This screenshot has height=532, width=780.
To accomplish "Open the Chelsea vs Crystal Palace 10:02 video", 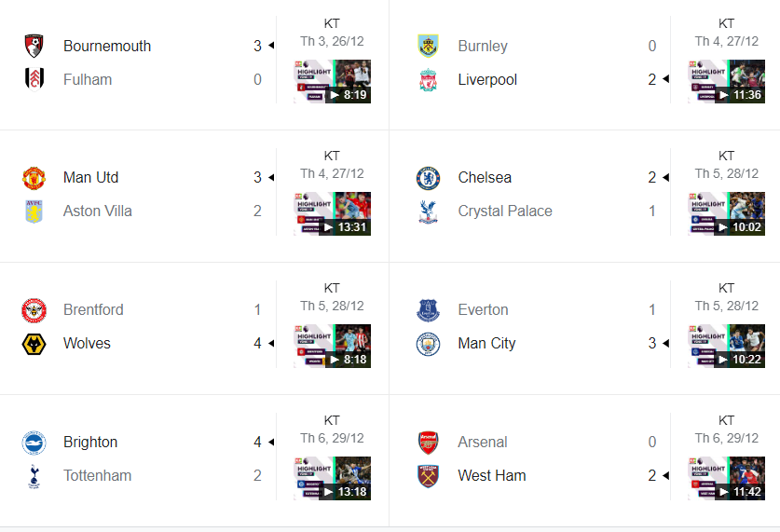I will click(727, 213).
